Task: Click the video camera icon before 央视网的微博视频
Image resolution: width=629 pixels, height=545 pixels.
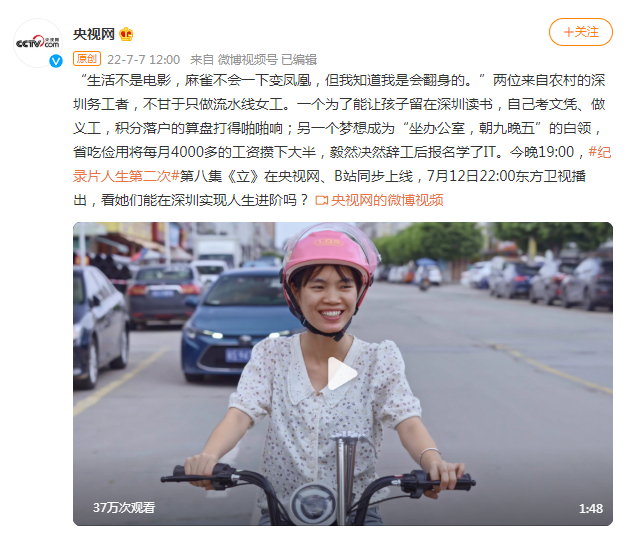Action: [x=321, y=200]
